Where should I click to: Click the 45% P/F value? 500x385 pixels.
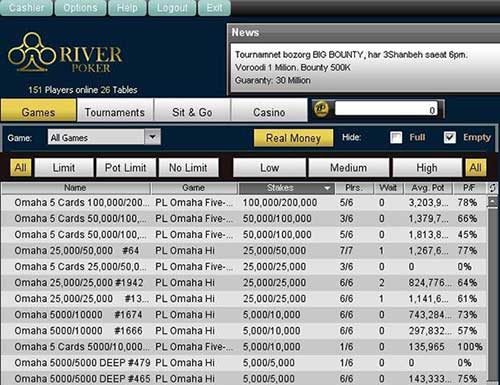pyautogui.click(x=467, y=235)
